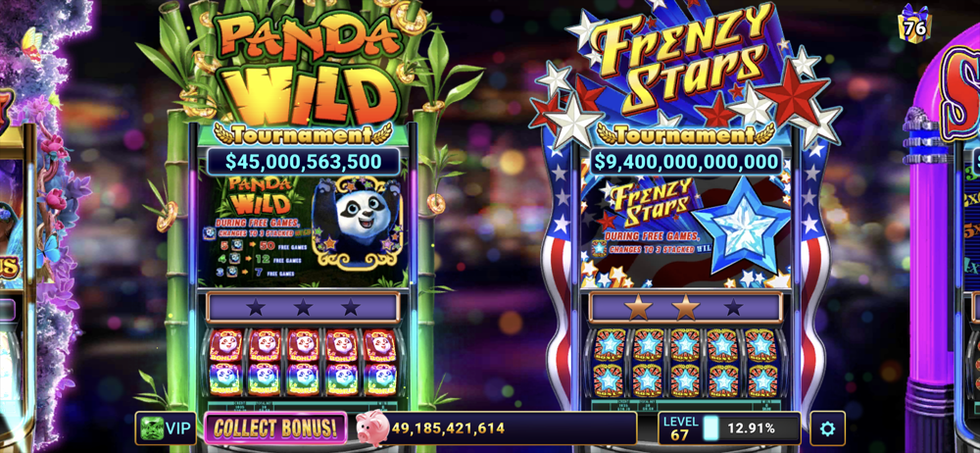Choose the Panda Wild slot reels
Image resolution: width=980 pixels, height=453 pixels.
click(x=303, y=364)
